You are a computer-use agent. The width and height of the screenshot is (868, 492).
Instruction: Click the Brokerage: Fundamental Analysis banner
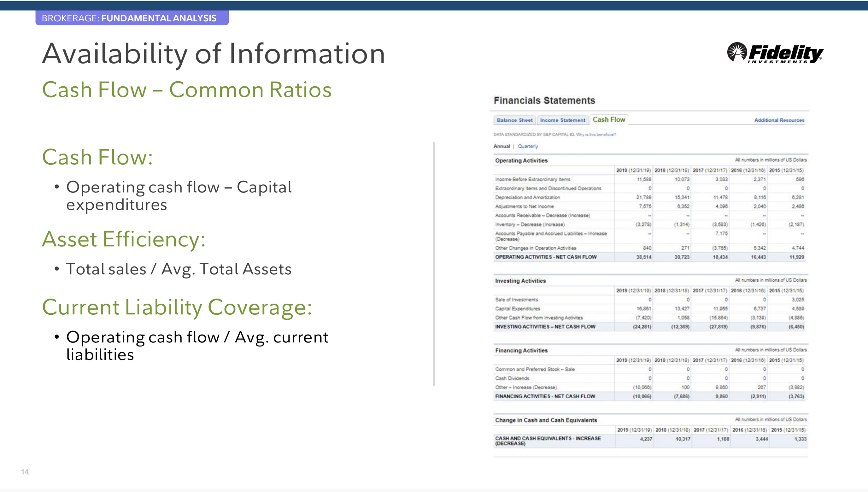(132, 18)
